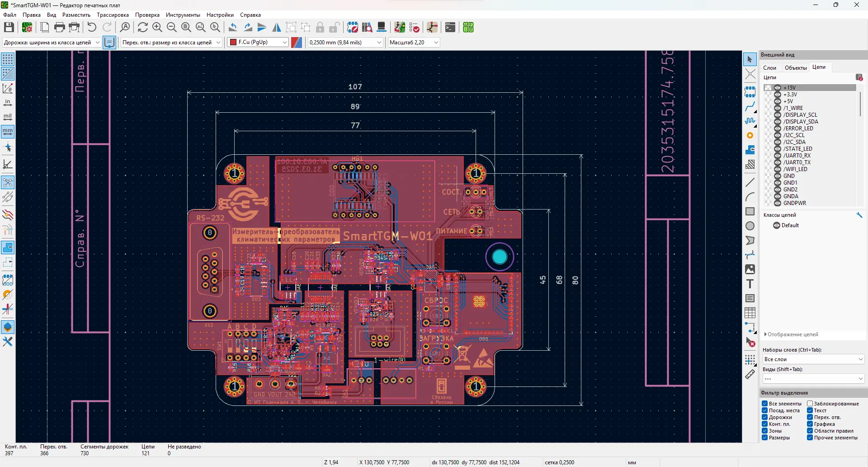Expand the Наборы слоев dropdown
The image size is (868, 467).
coord(813,359)
